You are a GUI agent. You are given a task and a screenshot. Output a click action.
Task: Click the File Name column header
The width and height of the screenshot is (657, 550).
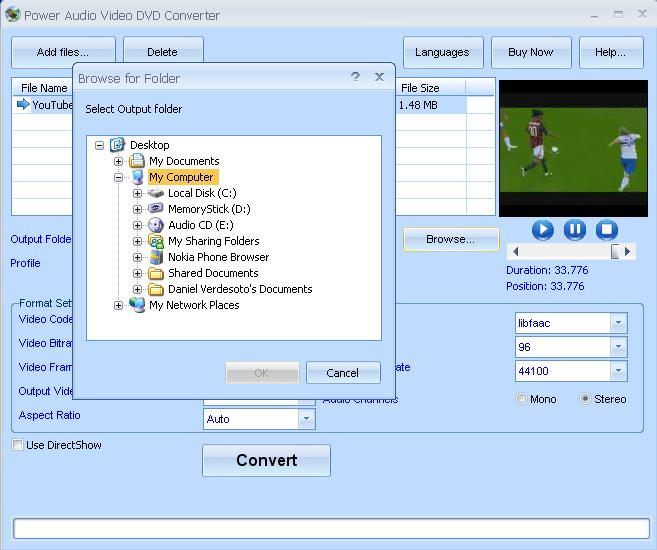tap(44, 88)
